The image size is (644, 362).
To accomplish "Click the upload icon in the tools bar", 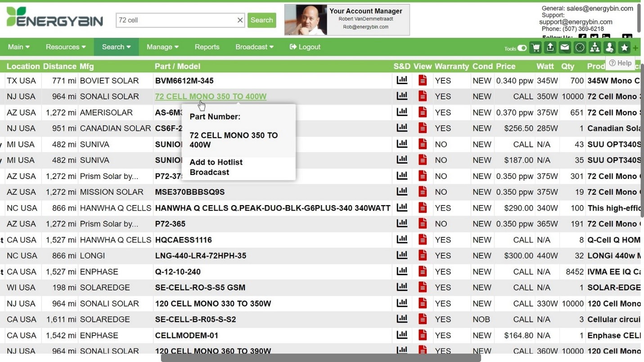I will pyautogui.click(x=550, y=47).
